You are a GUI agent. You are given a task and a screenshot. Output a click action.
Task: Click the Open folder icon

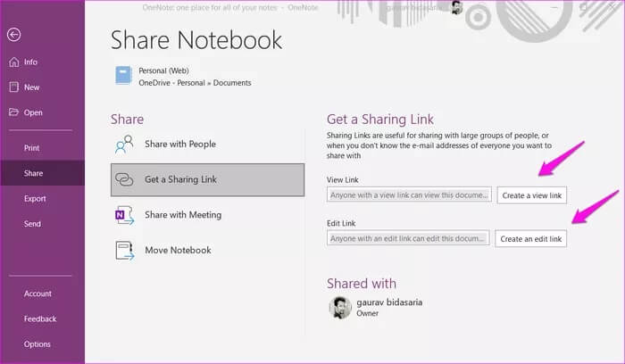coord(14,112)
